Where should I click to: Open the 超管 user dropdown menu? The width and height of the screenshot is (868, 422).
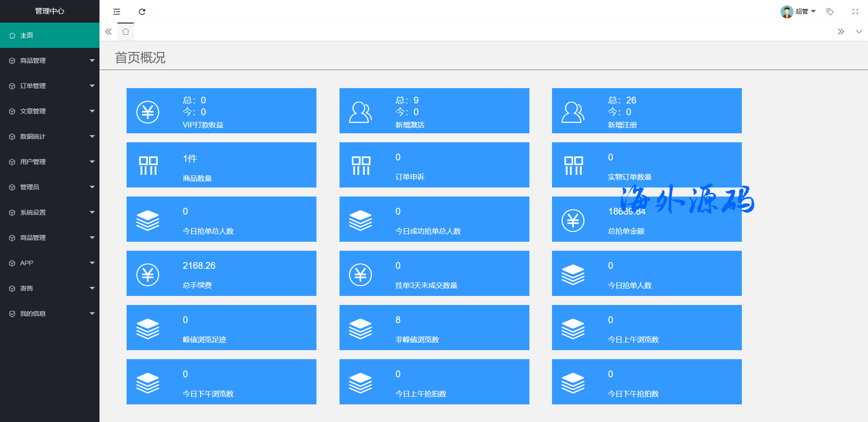(x=805, y=12)
